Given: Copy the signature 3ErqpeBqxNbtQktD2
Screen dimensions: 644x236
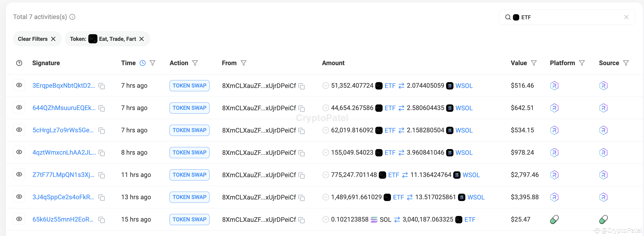Looking at the screenshot, I should click(102, 86).
